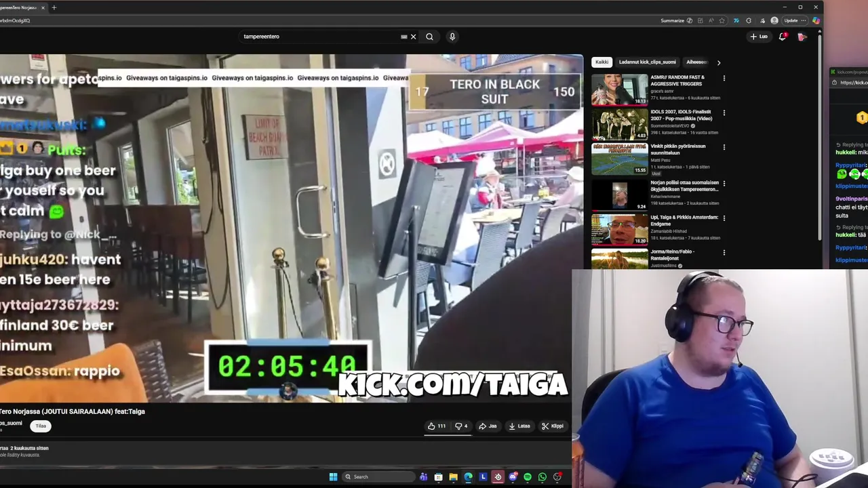The width and height of the screenshot is (868, 488).
Task: Download the video with Lataa
Action: point(519,426)
